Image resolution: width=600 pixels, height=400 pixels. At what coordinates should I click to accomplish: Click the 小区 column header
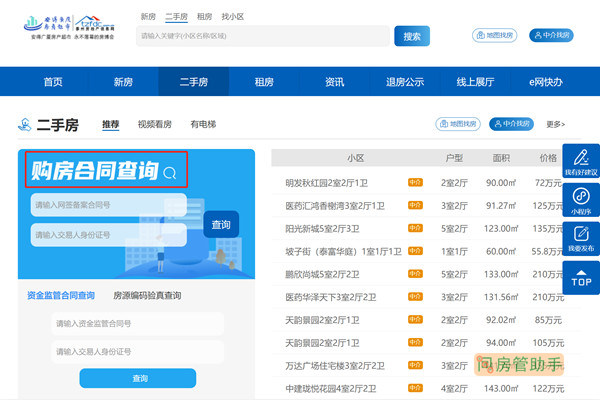point(355,158)
